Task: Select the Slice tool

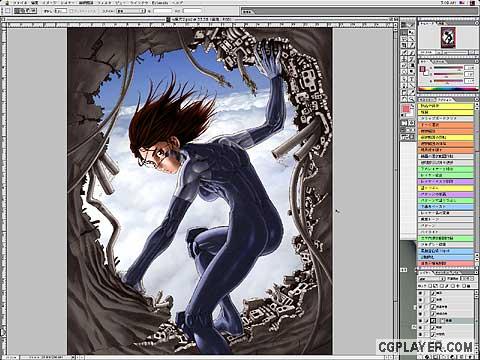Action: pos(411,45)
